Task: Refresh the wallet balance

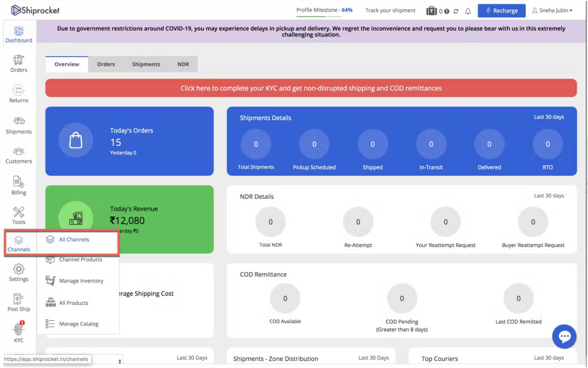Action: (455, 11)
